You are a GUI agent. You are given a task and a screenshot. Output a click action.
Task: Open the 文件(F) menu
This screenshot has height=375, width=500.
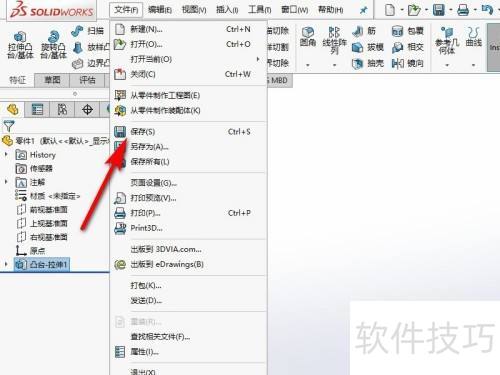(x=126, y=10)
